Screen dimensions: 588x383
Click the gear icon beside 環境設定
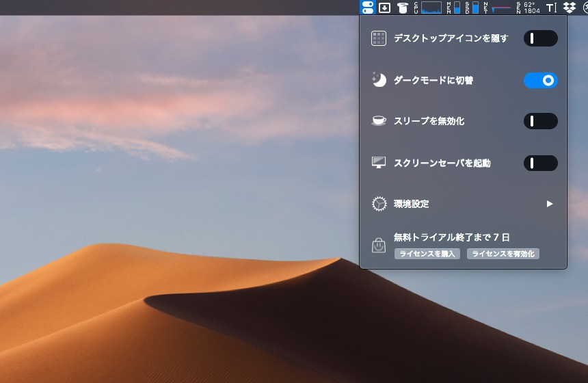pos(379,204)
